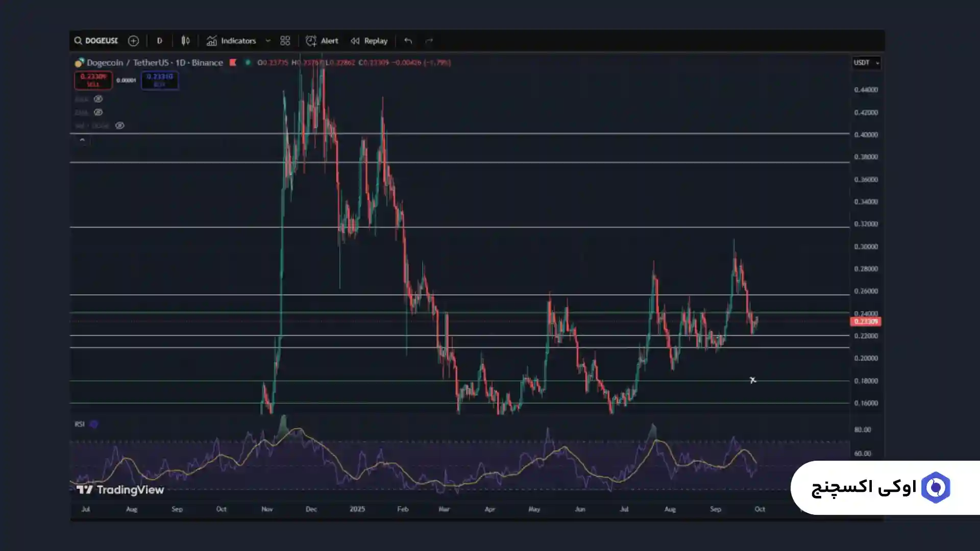980x551 pixels.
Task: Expand the favorite indicators dropdown arrow
Action: point(267,41)
